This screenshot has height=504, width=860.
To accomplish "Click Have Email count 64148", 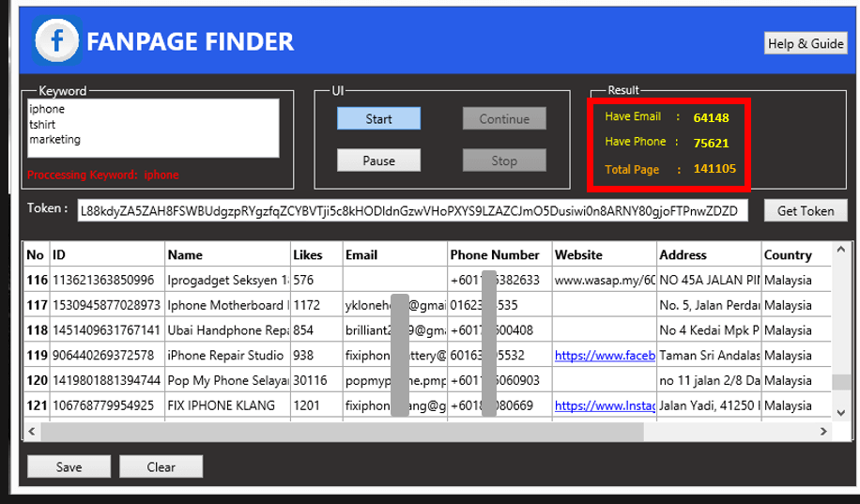I will pos(711,117).
